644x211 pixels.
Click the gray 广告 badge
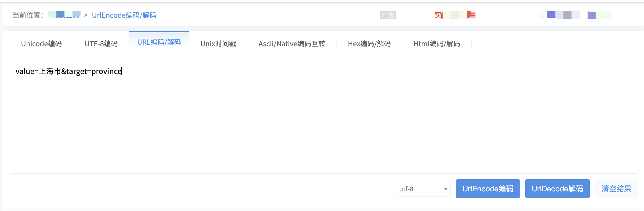(x=388, y=15)
